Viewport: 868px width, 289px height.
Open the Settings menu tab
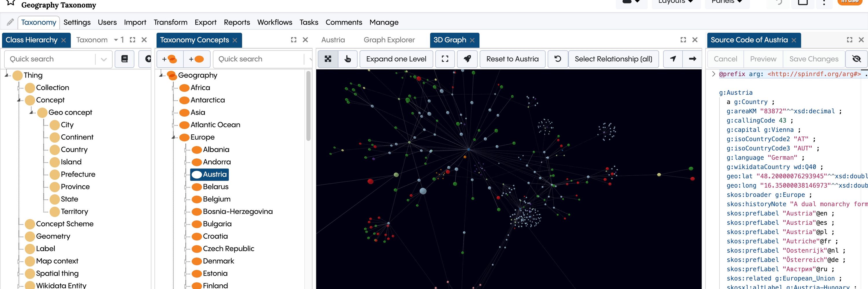click(77, 22)
